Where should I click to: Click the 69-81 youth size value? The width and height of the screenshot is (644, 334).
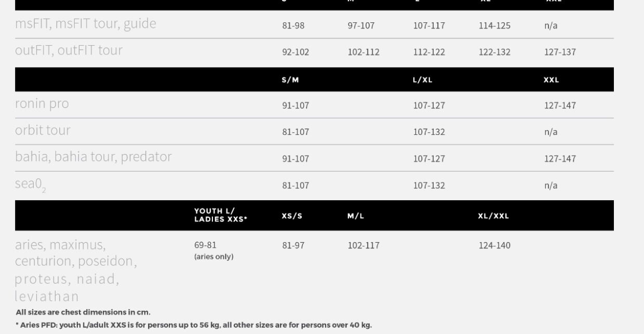click(x=205, y=245)
